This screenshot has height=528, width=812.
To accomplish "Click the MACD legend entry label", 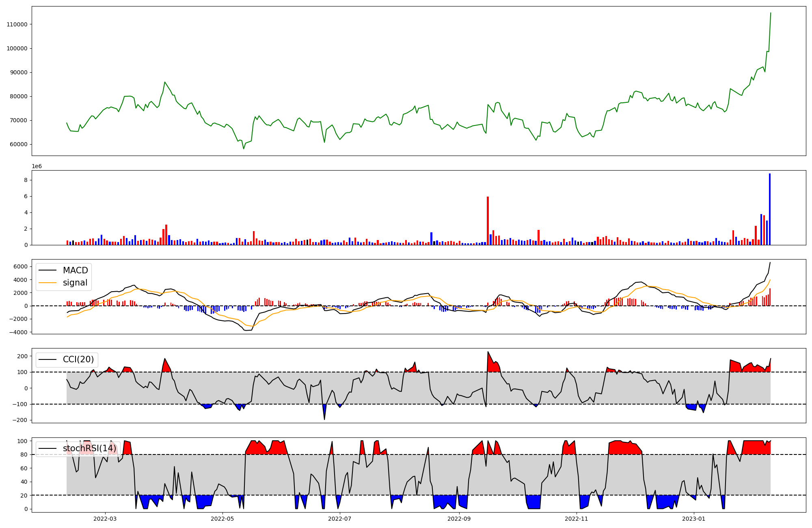I will 75,270.
